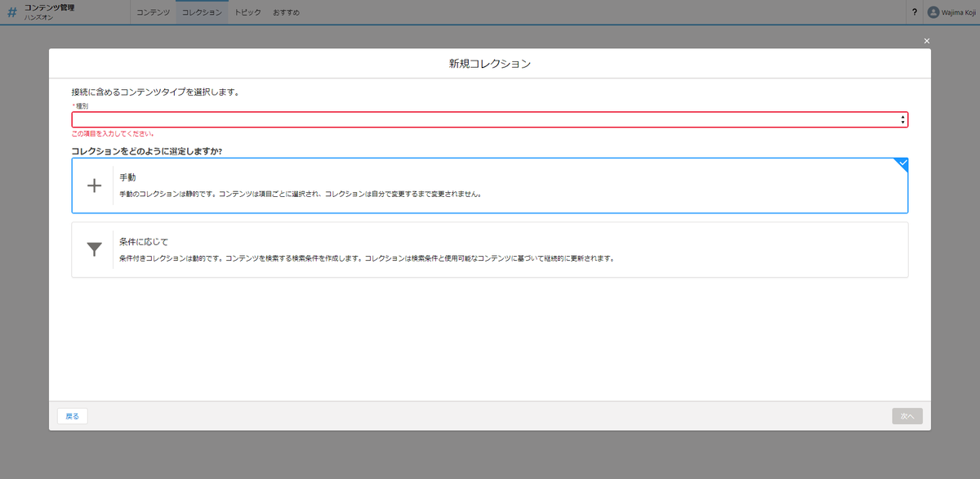Click the 条件付きコレクションは動的です description text
This screenshot has height=479, width=980.
(x=366, y=258)
